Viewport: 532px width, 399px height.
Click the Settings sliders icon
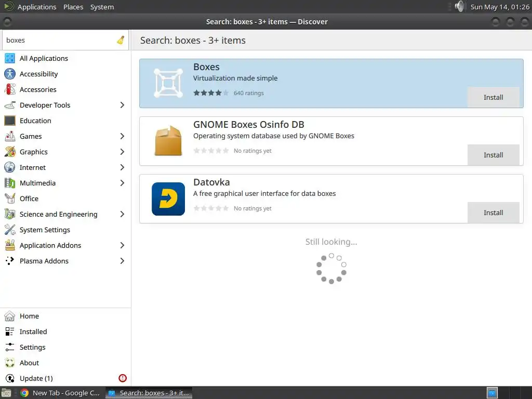10,348
